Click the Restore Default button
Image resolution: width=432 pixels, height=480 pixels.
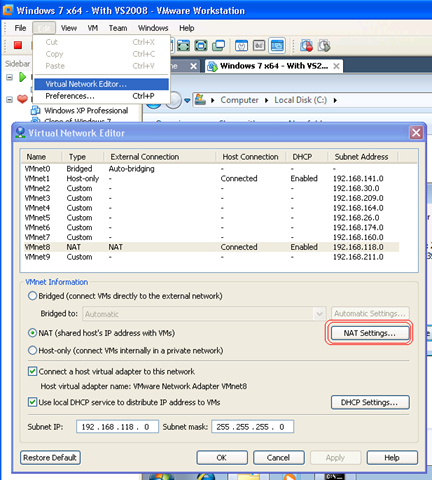50,458
